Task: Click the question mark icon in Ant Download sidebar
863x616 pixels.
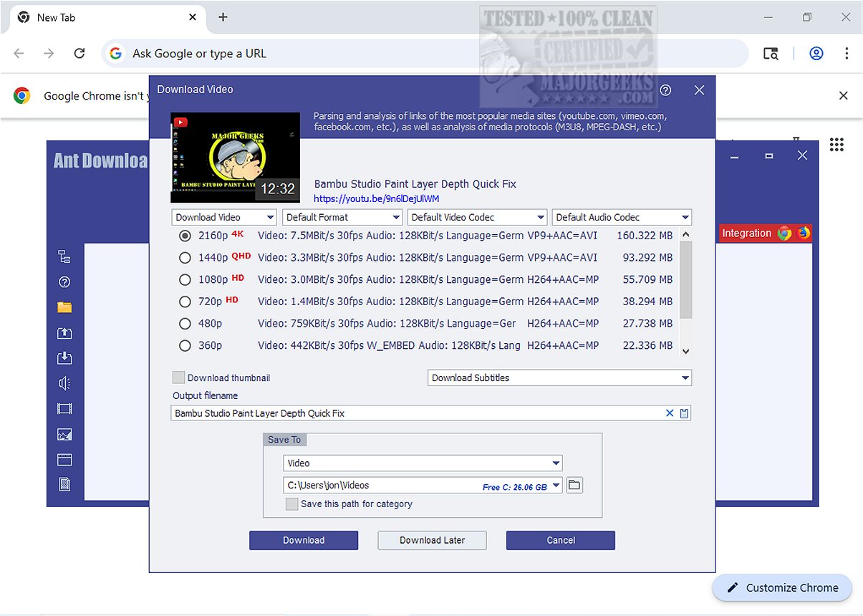Action: (64, 282)
